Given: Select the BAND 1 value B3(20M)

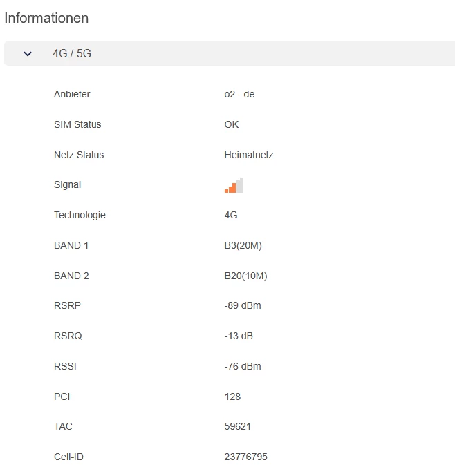Looking at the screenshot, I should click(x=243, y=245).
